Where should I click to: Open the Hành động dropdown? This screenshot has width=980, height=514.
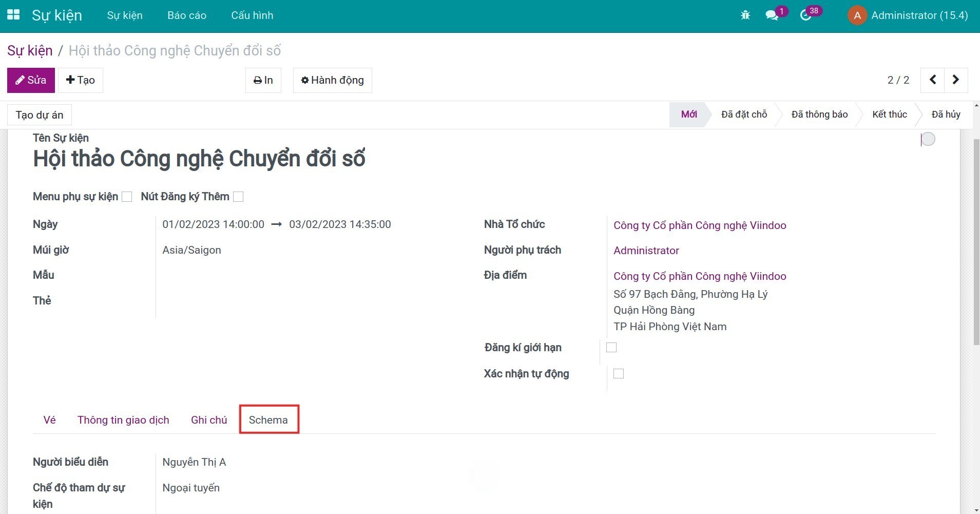click(x=332, y=80)
